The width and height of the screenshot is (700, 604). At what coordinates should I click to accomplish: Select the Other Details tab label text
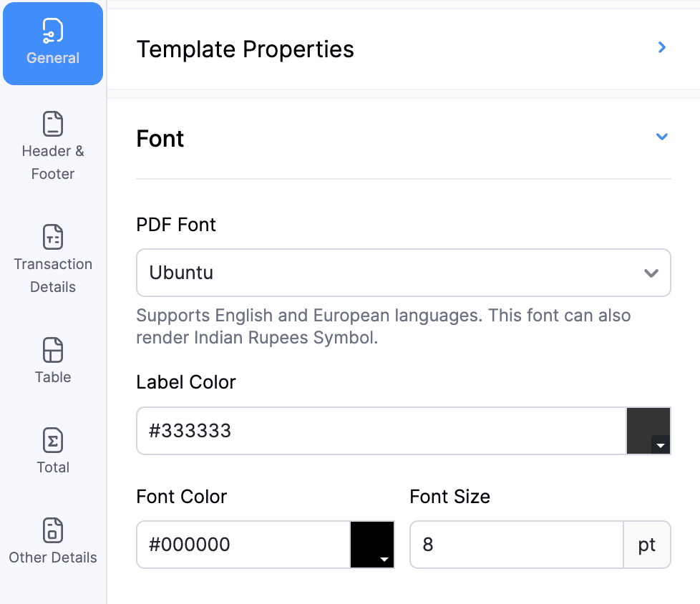coord(53,557)
